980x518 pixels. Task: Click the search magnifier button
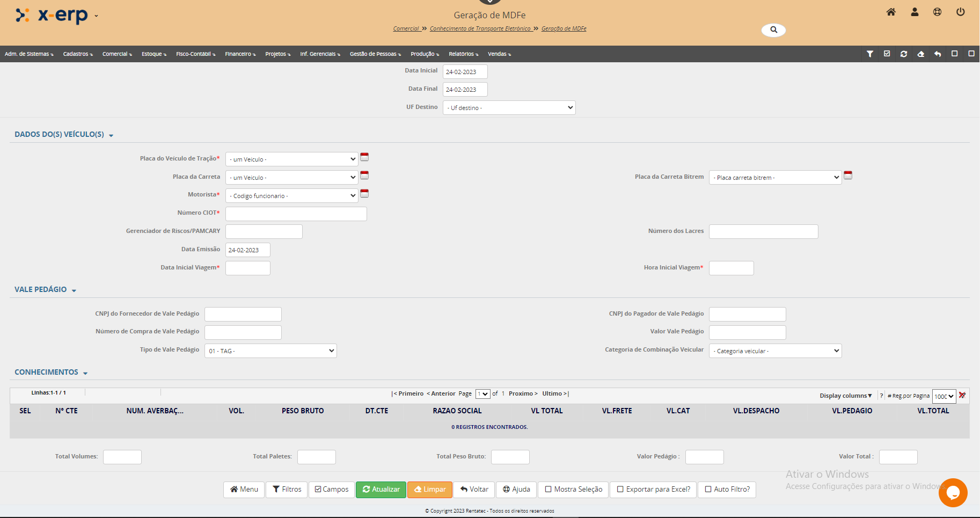pyautogui.click(x=773, y=30)
